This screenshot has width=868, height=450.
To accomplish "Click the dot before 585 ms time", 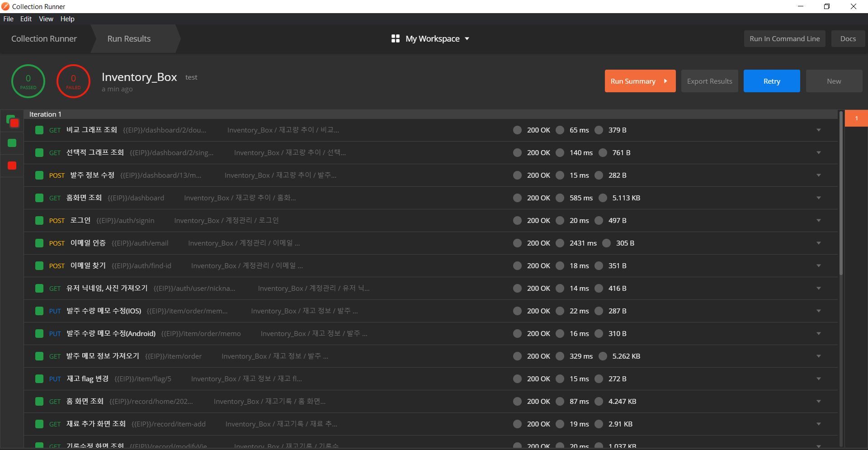I will point(560,198).
